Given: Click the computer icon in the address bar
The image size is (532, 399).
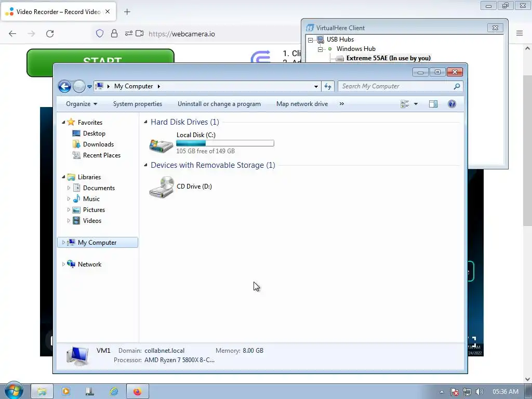Looking at the screenshot, I should pyautogui.click(x=99, y=86).
